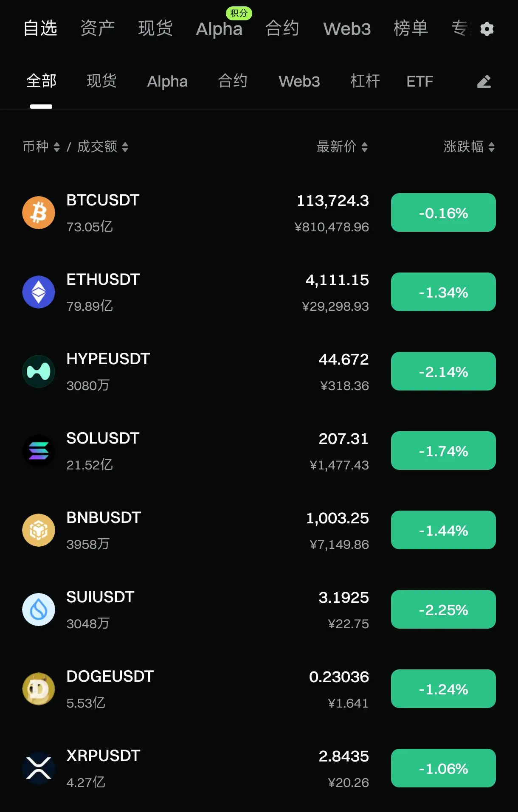
Task: Toggle BTCUSDT -0.16% change badge
Action: [443, 213]
